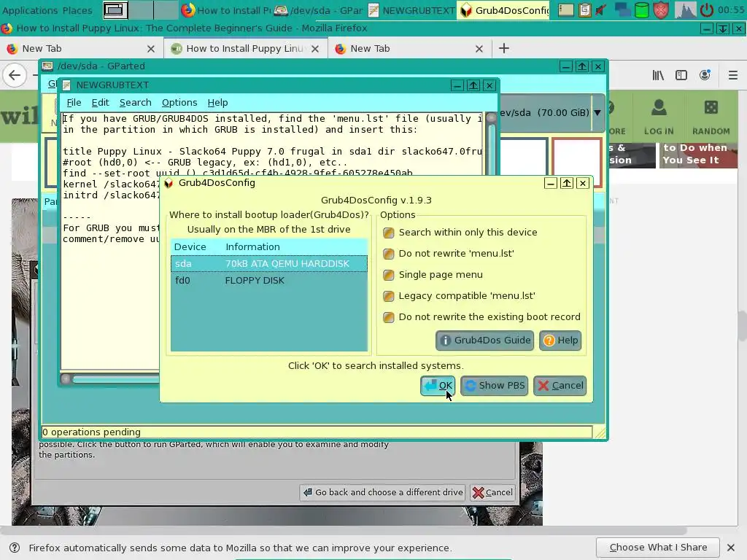Click the memory card tray icon
747x560 pixels.
565,10
